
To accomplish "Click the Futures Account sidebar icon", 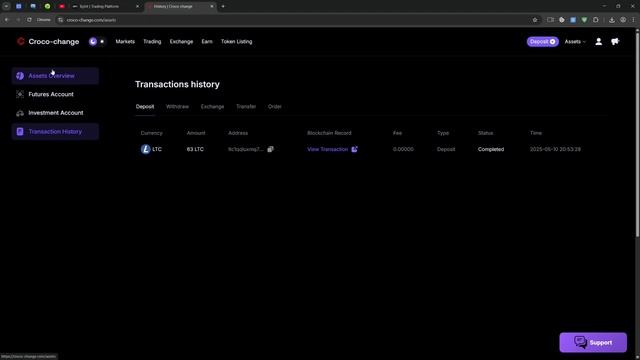I will [20, 94].
